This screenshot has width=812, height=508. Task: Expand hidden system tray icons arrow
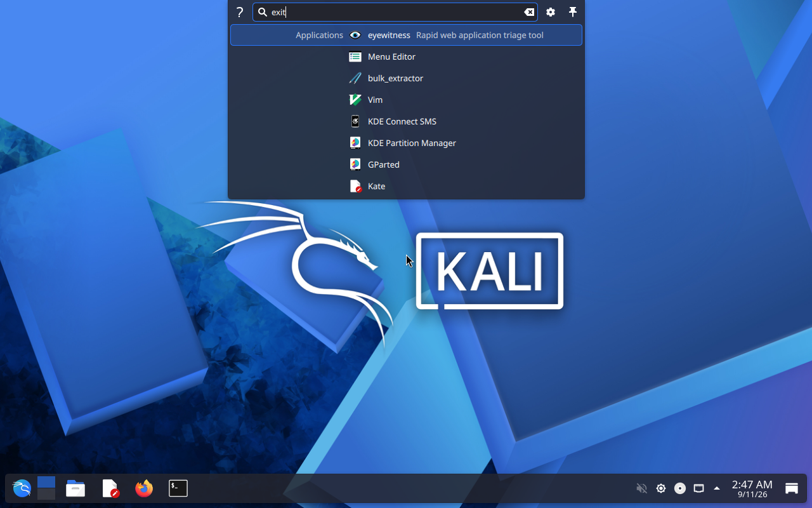pos(717,488)
